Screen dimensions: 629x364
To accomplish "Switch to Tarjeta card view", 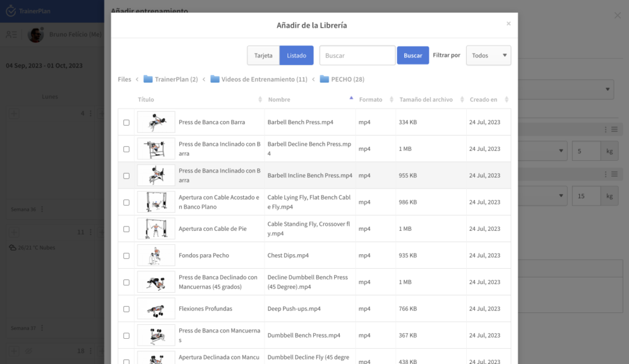I will point(263,55).
